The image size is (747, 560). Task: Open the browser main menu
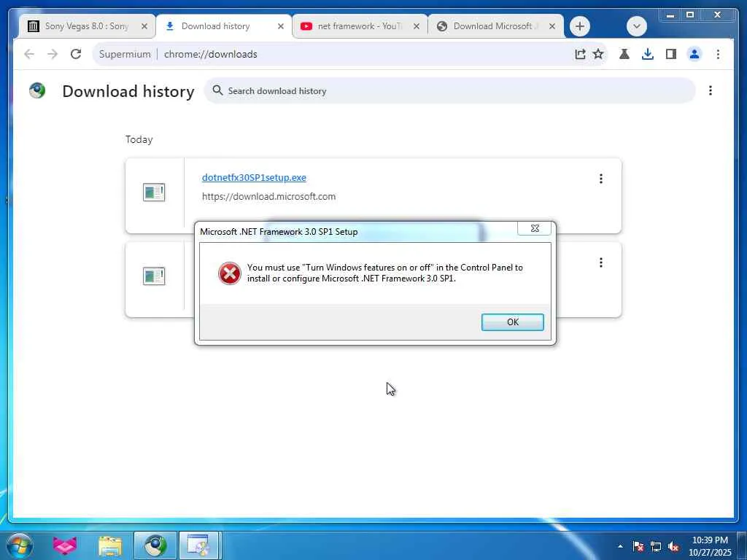point(718,54)
